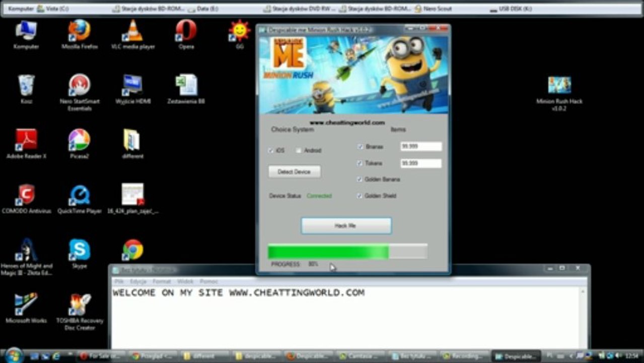Screen dimensions: 644x363
Task: Launch the COMODO Antivirus shortcut
Action: 26,199
